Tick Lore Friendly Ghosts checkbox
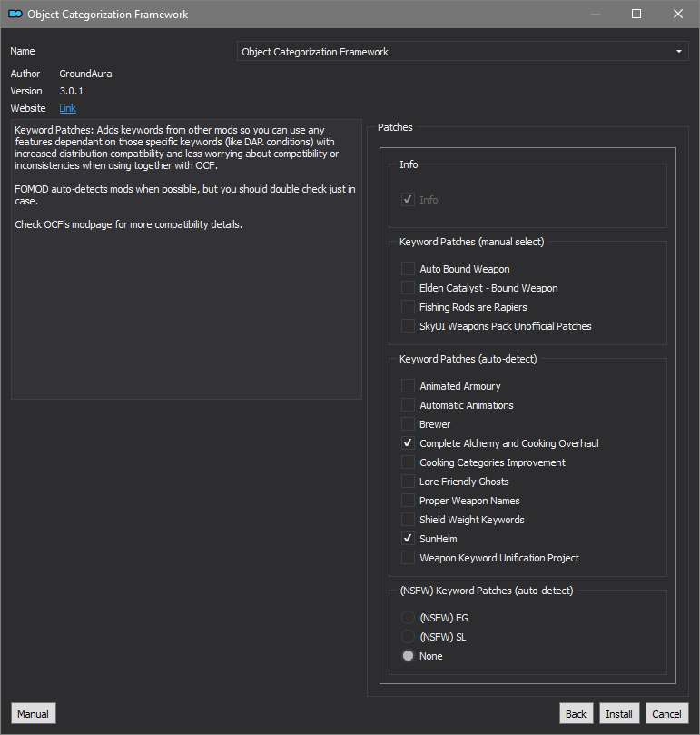Screen dimensions: 700x735 click(x=408, y=482)
